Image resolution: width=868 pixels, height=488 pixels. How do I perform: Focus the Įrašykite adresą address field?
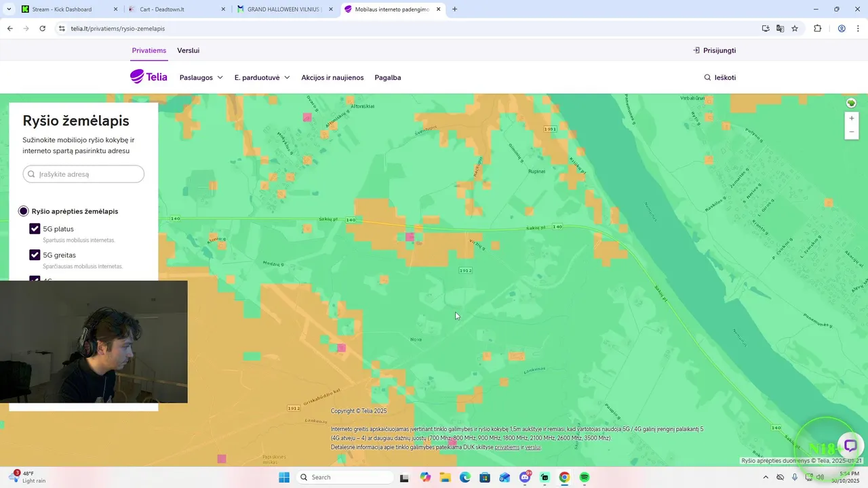pyautogui.click(x=83, y=174)
